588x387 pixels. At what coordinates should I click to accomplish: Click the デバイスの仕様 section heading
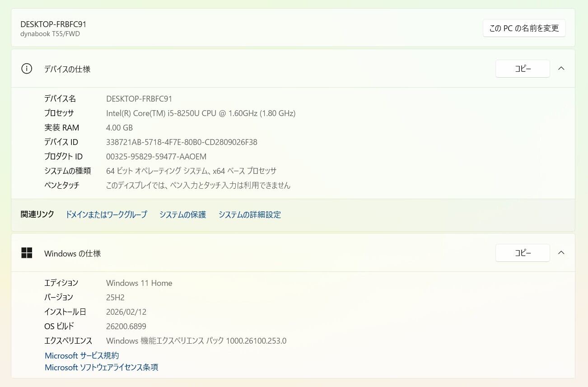tap(67, 69)
